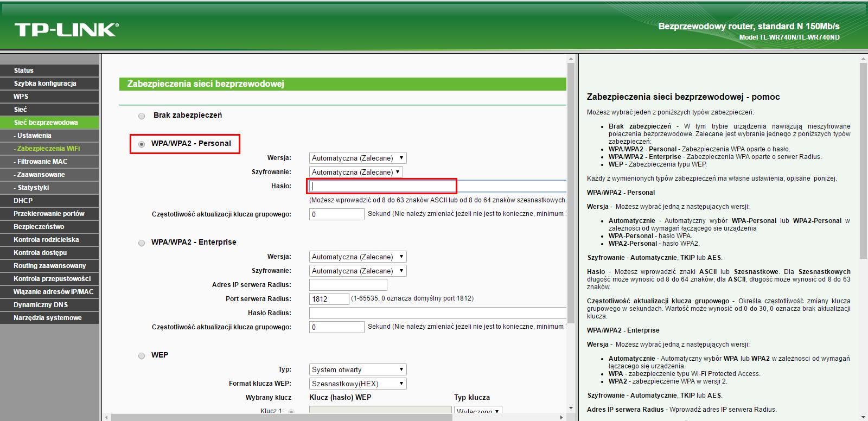
Task: Open the Bezpieczeństwo menu
Action: 49,227
